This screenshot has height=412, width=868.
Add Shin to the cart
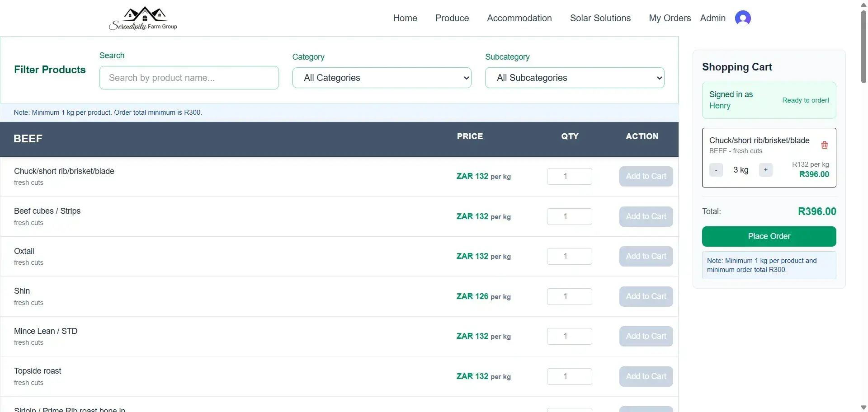pyautogui.click(x=646, y=296)
